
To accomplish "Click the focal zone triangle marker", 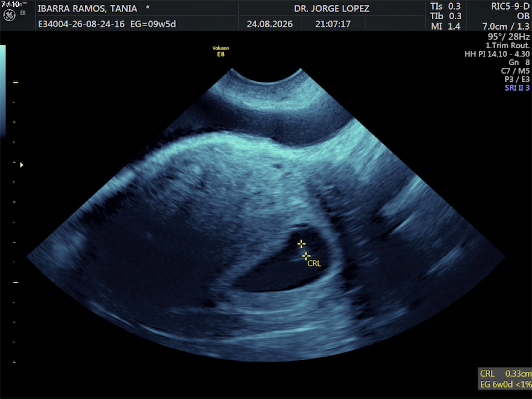I will tap(21, 165).
